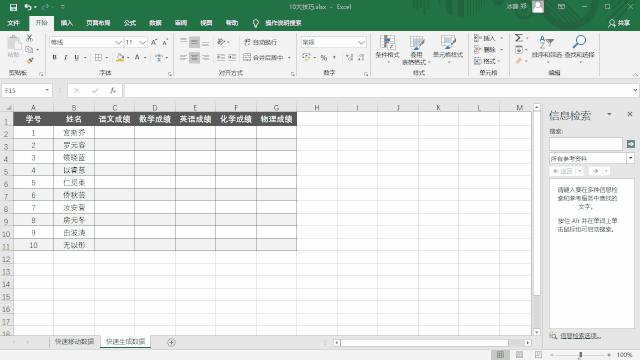Add a new sheet with plus icon
Viewport: 640px width, 360px height.
[x=171, y=342]
